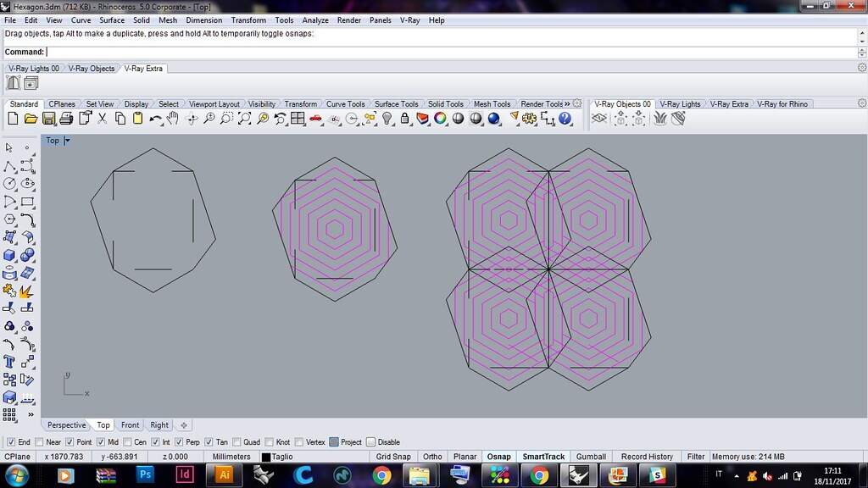Choose the Polyline tool from the sidebar
The image size is (868, 488).
click(x=10, y=166)
